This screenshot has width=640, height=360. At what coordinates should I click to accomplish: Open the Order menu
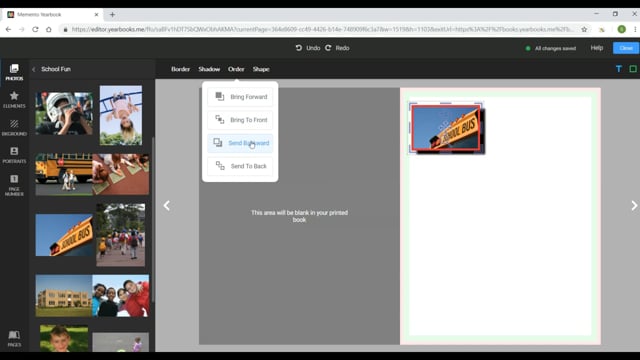(236, 69)
